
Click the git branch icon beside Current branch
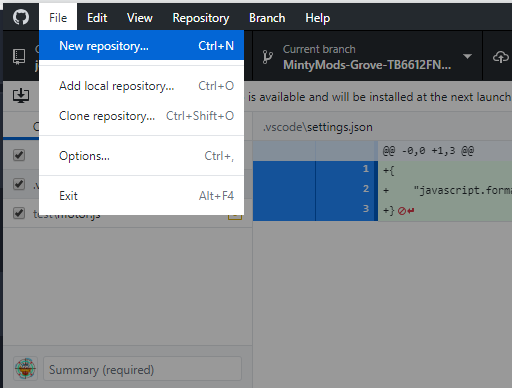coord(267,57)
